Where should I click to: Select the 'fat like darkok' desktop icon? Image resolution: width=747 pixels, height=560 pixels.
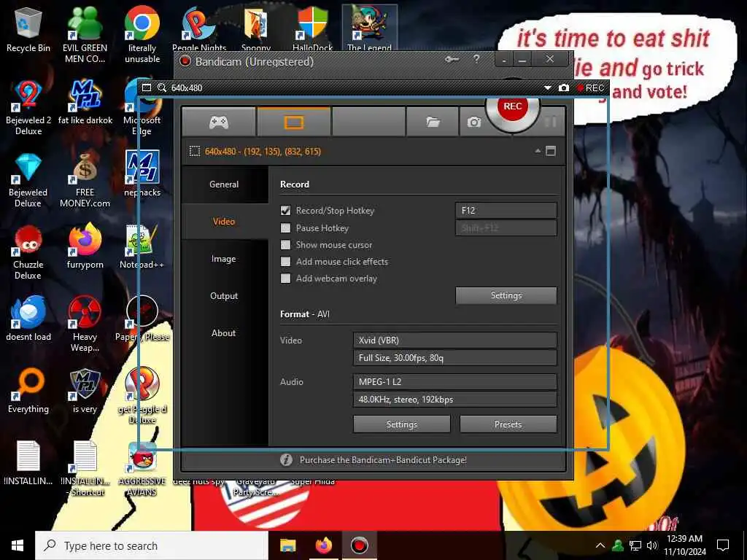tap(85, 102)
